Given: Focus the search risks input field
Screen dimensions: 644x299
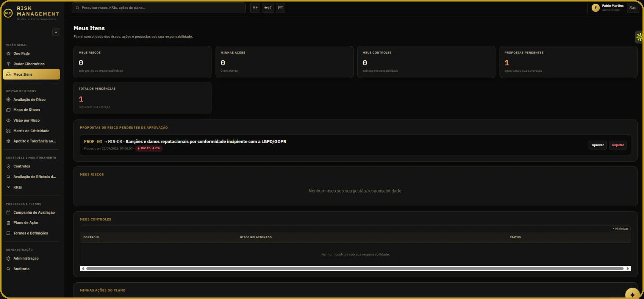Looking at the screenshot, I should (159, 8).
